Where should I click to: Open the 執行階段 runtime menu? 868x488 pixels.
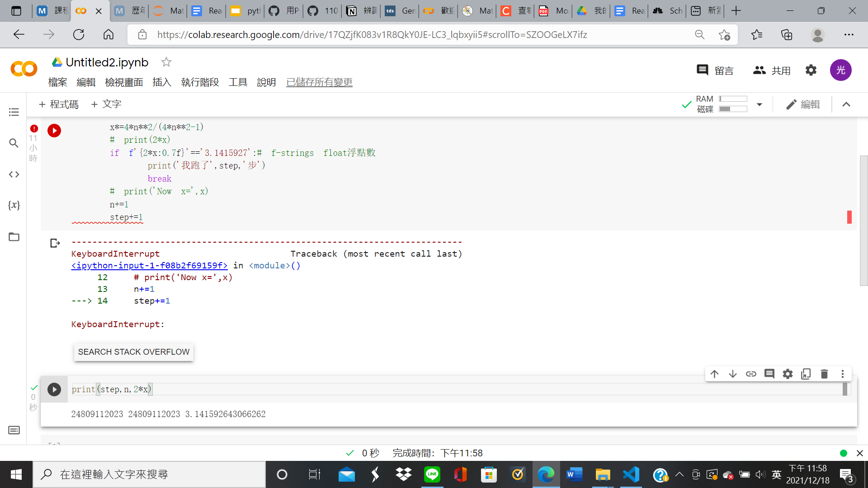coord(200,82)
